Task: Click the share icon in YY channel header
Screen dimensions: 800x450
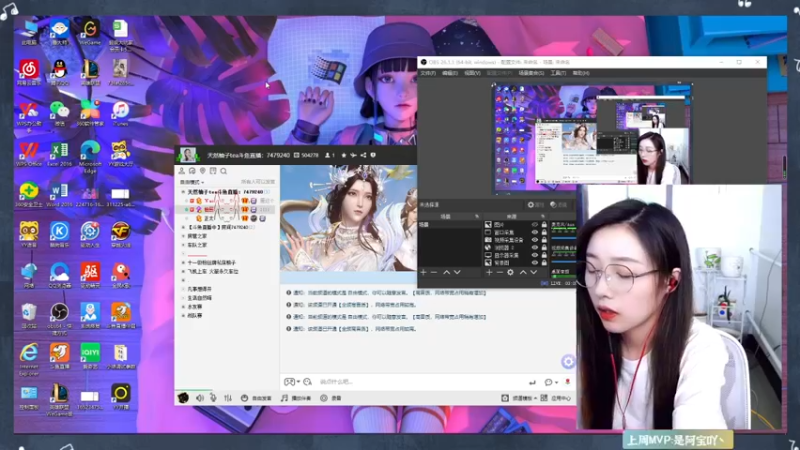Action: click(363, 155)
